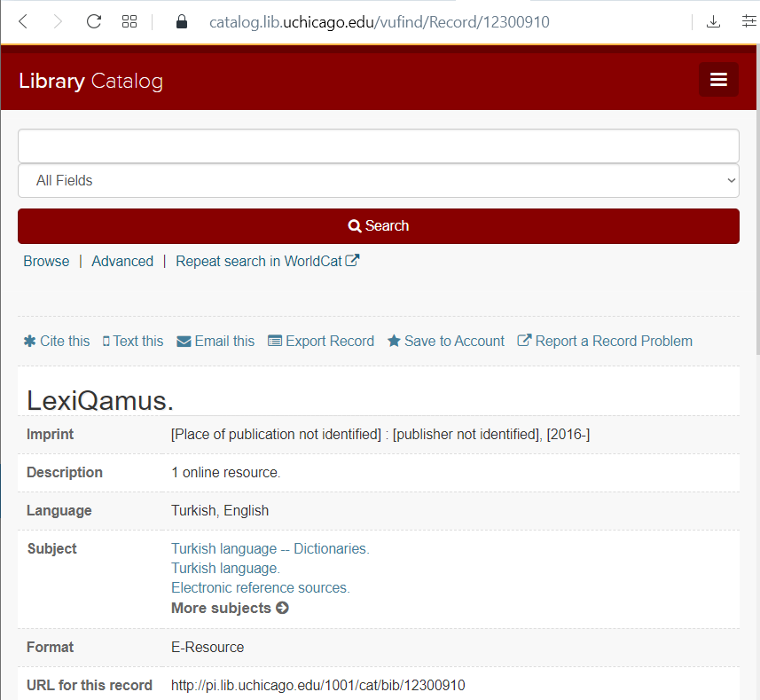Click Save to Account
Image resolution: width=760 pixels, height=700 pixels.
[446, 342]
